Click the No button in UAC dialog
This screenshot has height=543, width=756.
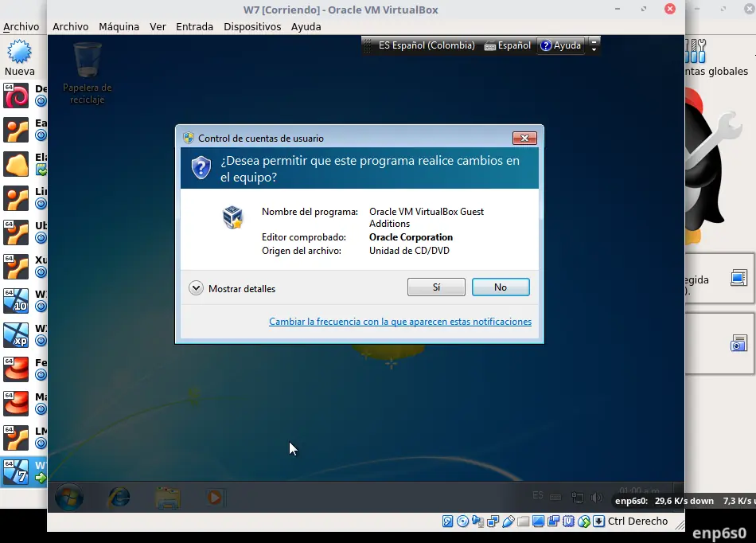click(x=501, y=287)
